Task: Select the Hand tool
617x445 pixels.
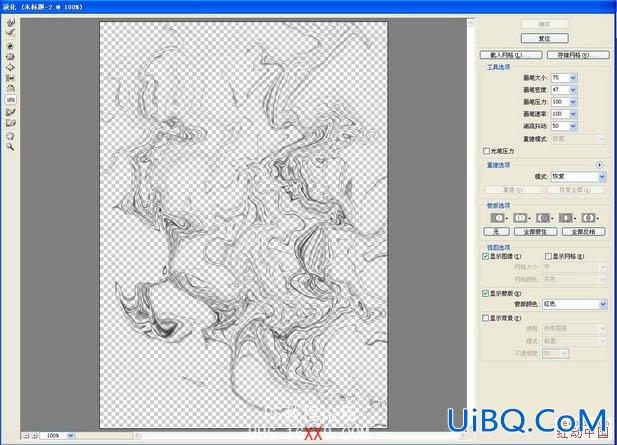Action: 11,136
